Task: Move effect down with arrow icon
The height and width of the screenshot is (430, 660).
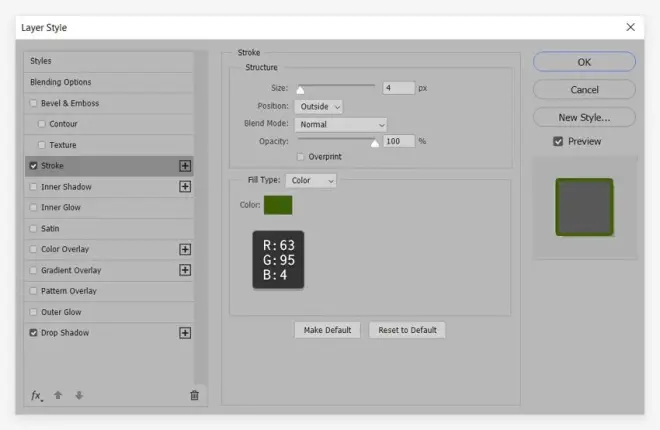Action: [79, 395]
